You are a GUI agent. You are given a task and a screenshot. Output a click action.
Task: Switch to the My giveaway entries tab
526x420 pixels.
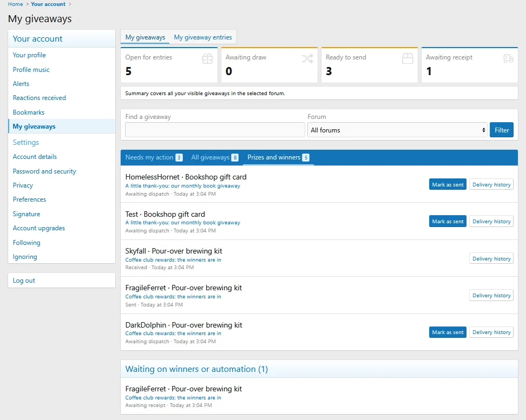[202, 37]
